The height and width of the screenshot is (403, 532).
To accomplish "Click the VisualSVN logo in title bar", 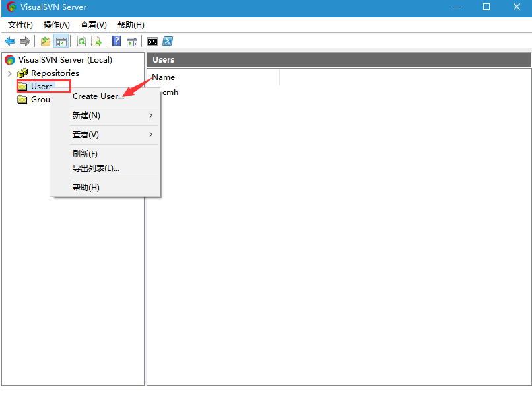I will pos(11,7).
